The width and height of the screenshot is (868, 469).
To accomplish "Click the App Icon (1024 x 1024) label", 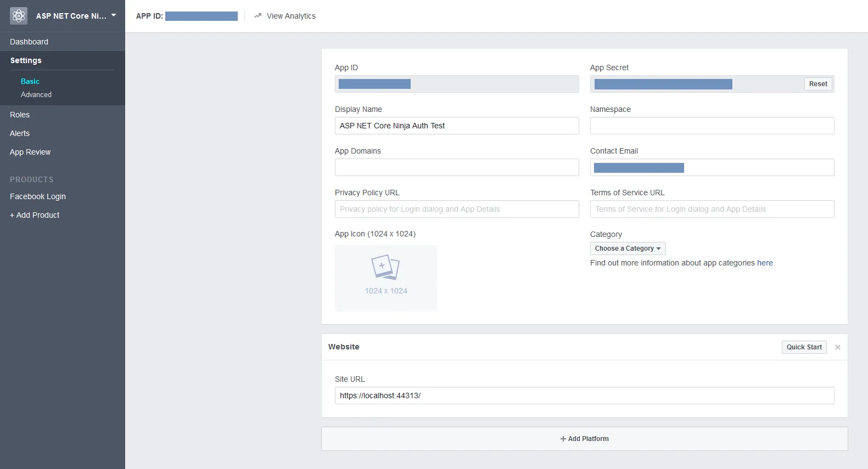I will pyautogui.click(x=375, y=234).
